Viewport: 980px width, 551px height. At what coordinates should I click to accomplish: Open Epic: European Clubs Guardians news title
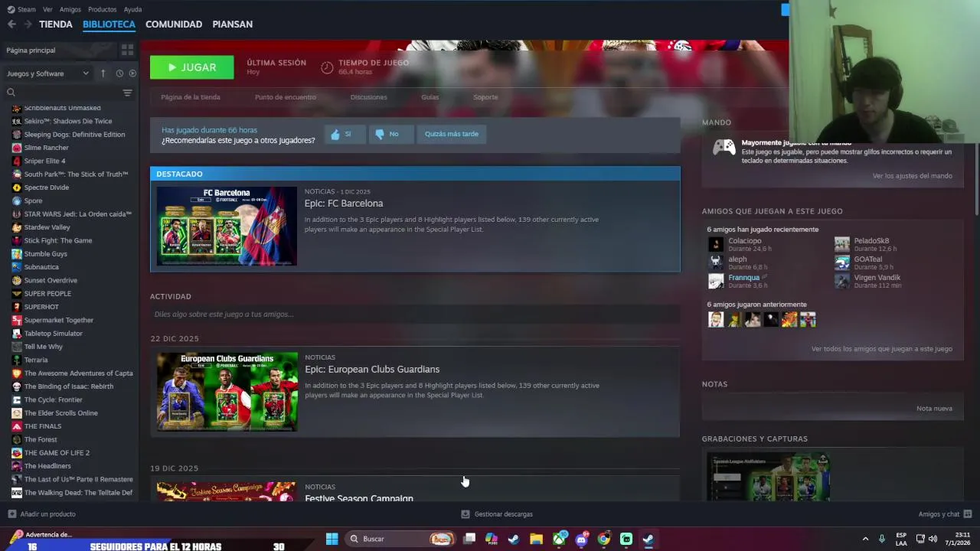tap(372, 370)
